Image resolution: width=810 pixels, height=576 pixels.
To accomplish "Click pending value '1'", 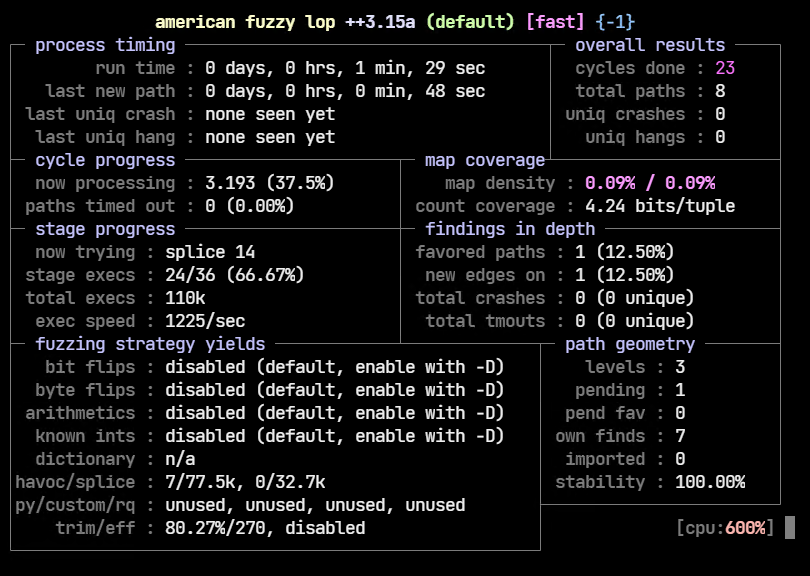I will pos(680,390).
